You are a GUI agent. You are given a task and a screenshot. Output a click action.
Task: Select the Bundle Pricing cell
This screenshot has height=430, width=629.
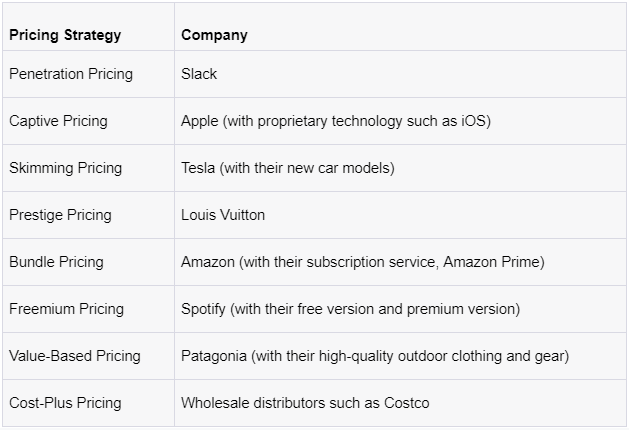pos(56,262)
